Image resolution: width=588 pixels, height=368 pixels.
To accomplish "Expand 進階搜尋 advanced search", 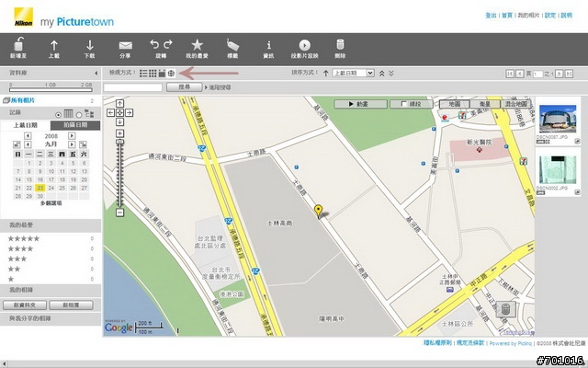I will pos(218,87).
